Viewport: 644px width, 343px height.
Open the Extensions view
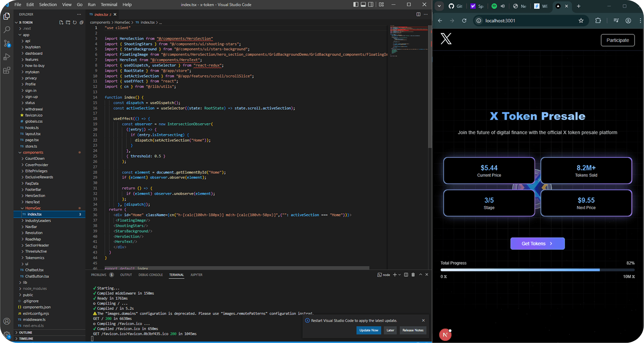[x=7, y=70]
